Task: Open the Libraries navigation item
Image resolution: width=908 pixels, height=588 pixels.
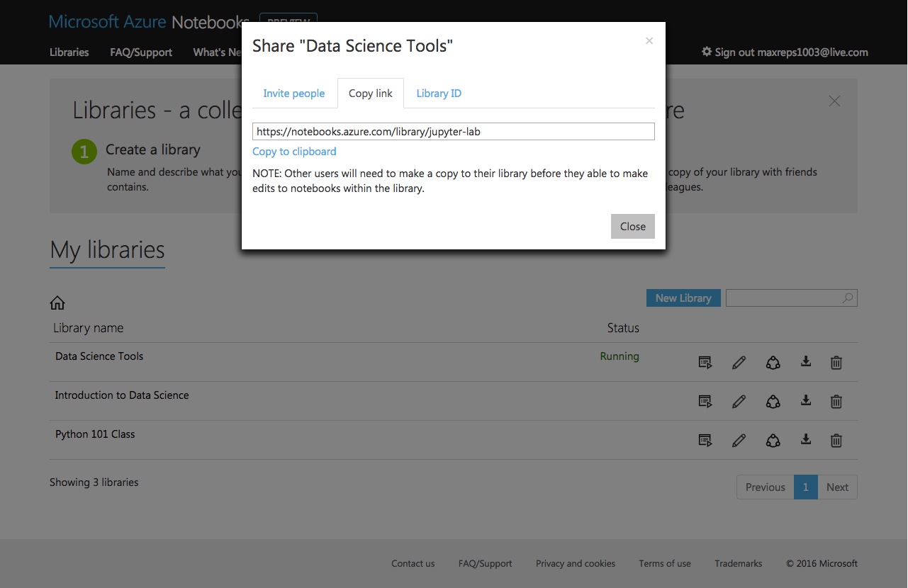Action: tap(69, 52)
